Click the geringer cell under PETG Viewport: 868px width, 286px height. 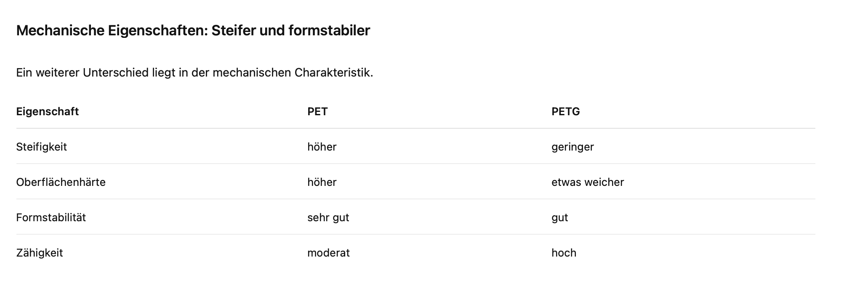pos(572,147)
